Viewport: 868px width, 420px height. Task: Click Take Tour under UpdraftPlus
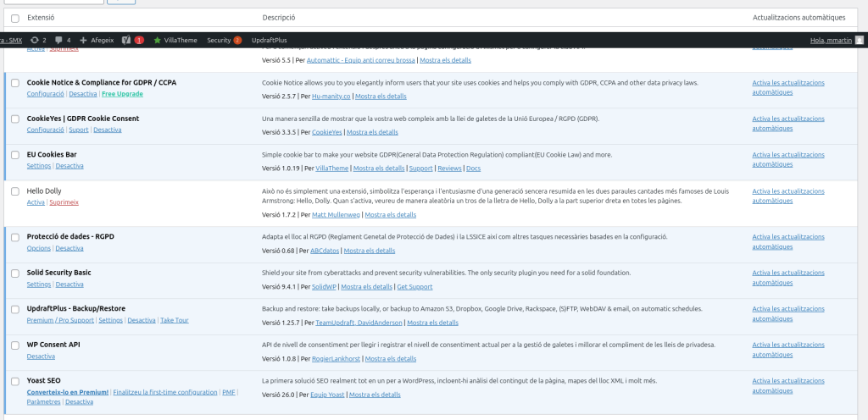[174, 320]
